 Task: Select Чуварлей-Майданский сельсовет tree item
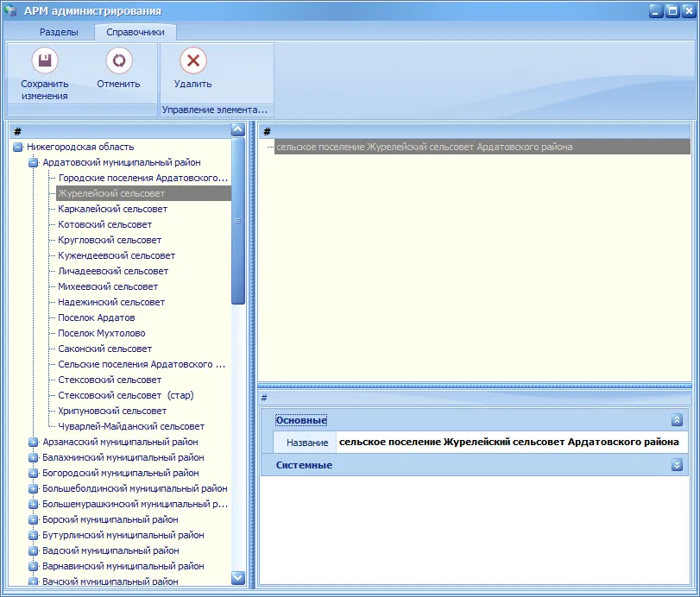[131, 426]
